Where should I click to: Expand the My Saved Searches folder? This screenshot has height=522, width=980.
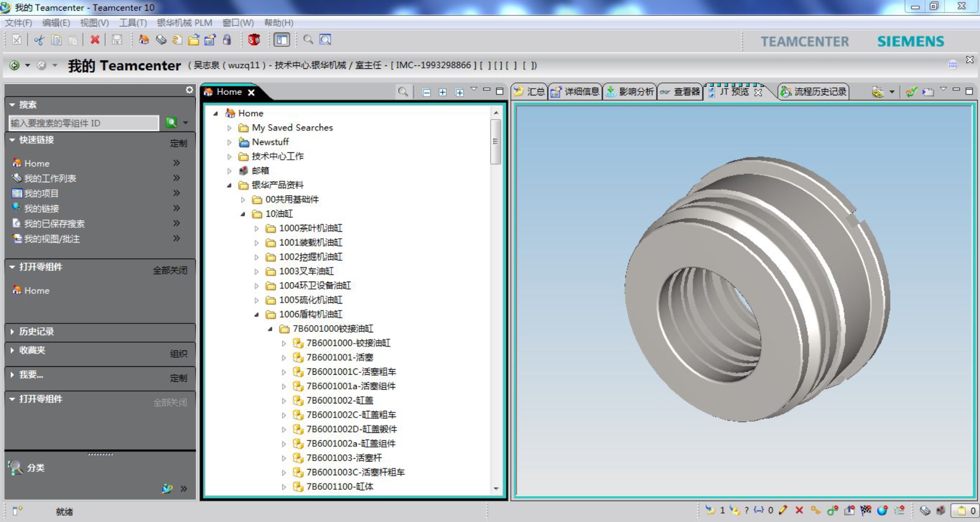pos(229,128)
